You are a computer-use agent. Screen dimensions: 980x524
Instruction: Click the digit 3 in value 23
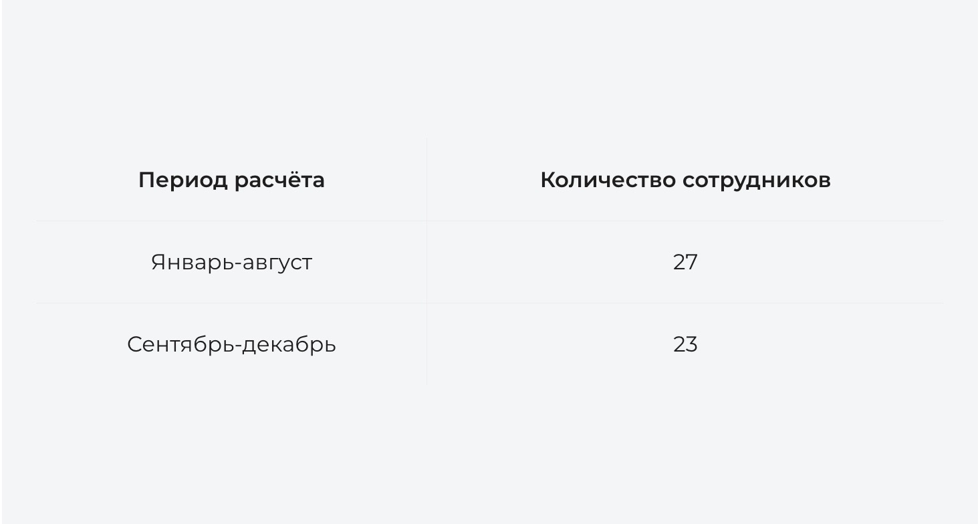pos(692,344)
